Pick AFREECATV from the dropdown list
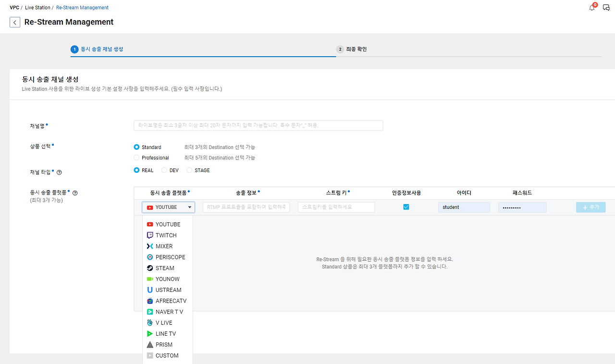The height and width of the screenshot is (364, 615). 171,301
